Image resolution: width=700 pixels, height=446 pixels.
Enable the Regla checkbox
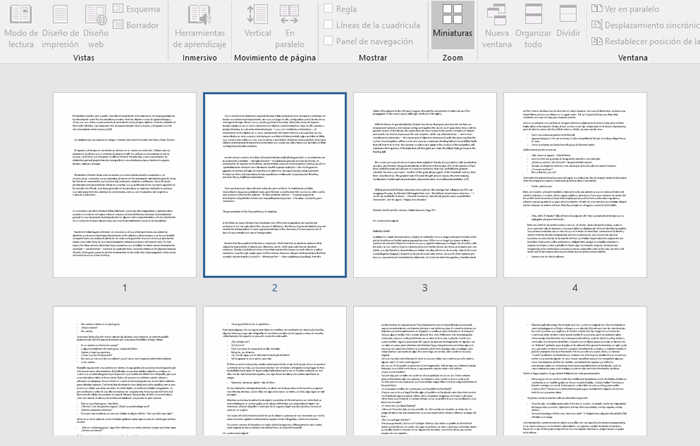pyautogui.click(x=329, y=9)
